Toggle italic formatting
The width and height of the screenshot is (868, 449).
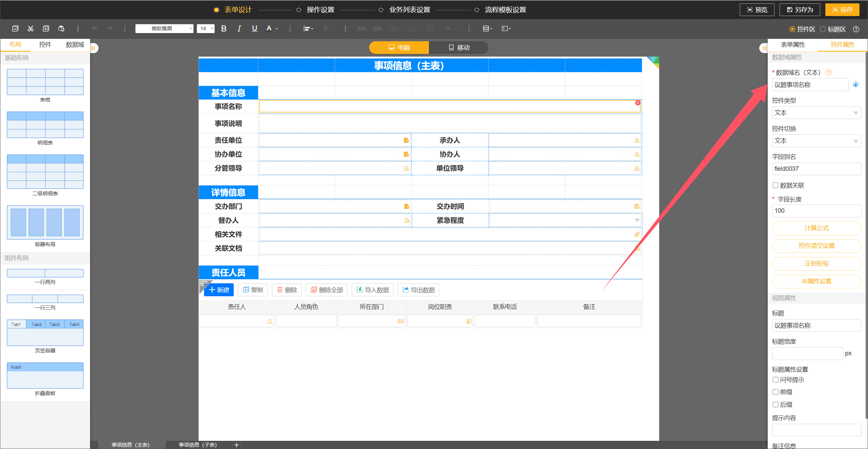pyautogui.click(x=239, y=29)
